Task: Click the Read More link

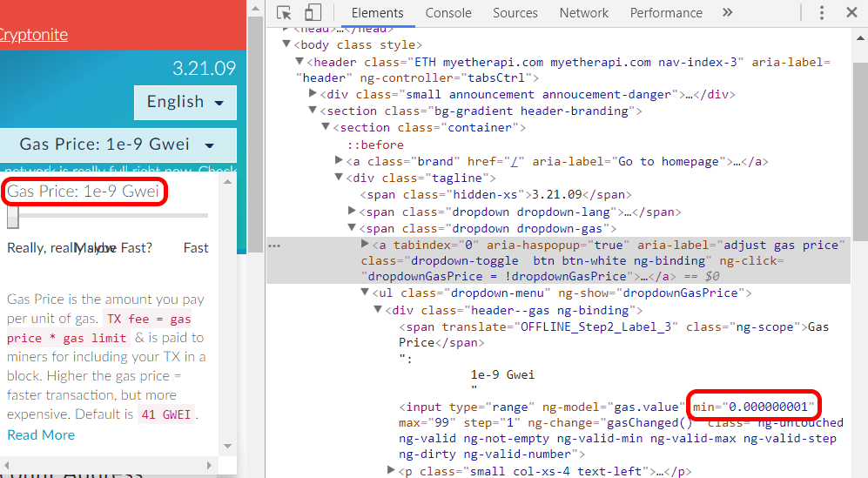Action: [x=41, y=434]
